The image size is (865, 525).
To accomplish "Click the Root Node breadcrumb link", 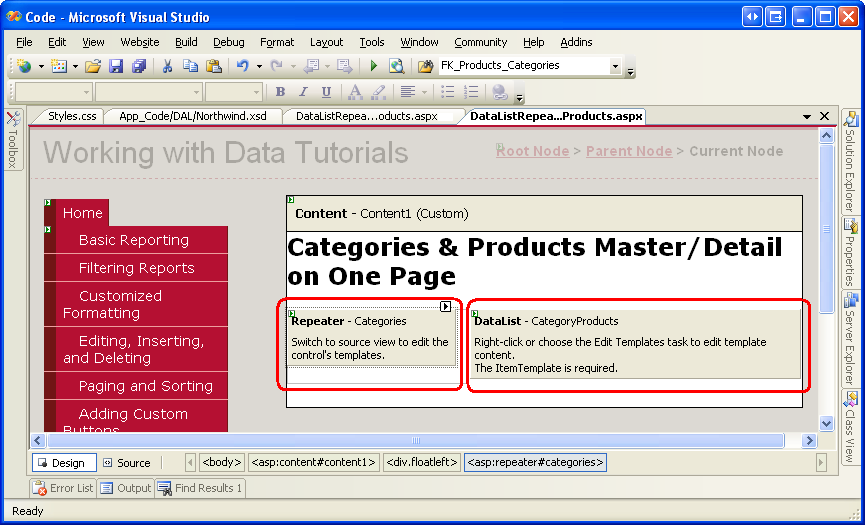I will pyautogui.click(x=532, y=151).
